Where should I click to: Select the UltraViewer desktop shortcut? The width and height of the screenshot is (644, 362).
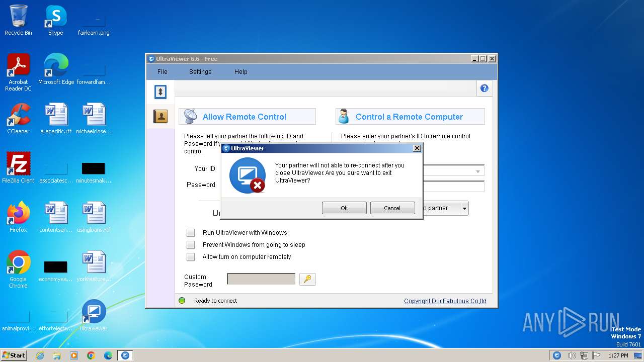(94, 316)
